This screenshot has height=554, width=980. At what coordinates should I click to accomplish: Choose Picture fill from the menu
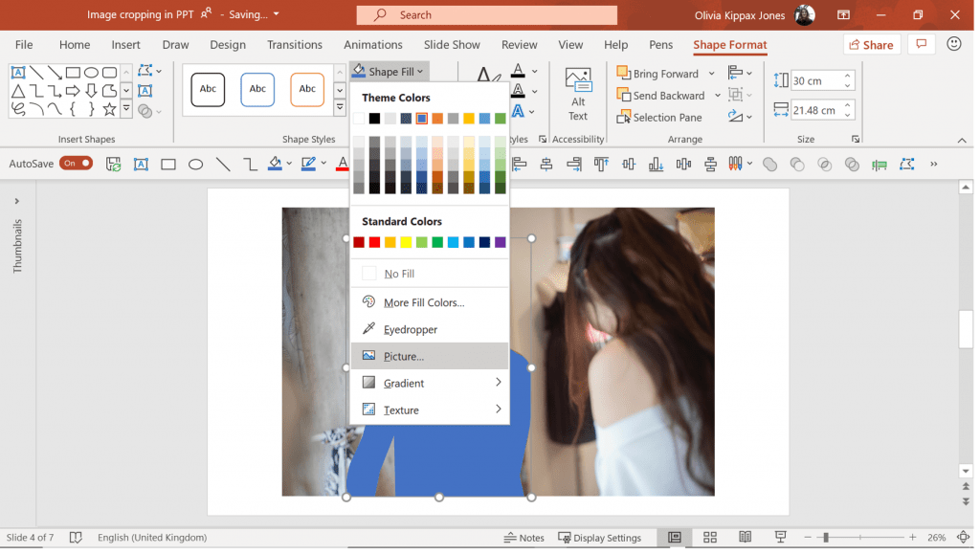(x=403, y=356)
